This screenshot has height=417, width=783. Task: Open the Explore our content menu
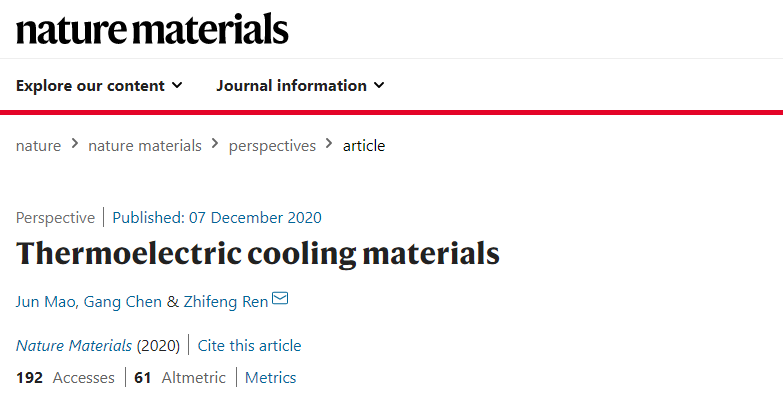click(99, 86)
